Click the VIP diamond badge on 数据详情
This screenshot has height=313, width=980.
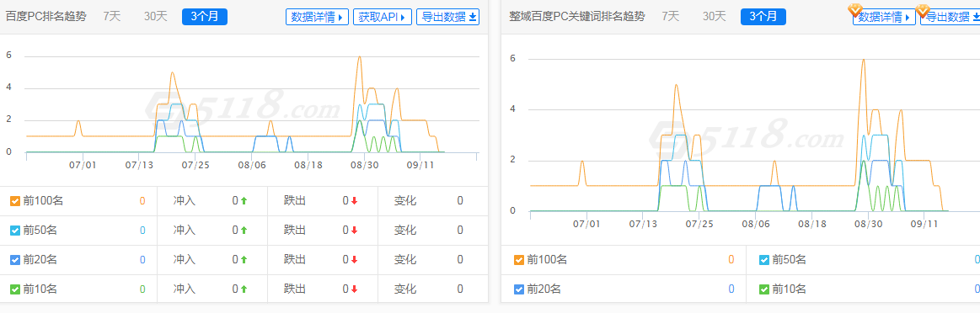tap(854, 10)
